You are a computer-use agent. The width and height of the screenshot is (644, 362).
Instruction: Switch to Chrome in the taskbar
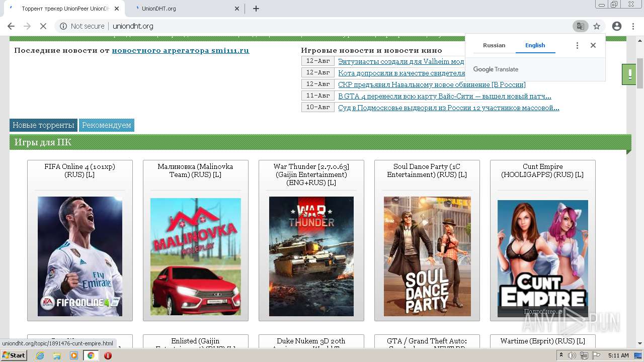(x=91, y=355)
